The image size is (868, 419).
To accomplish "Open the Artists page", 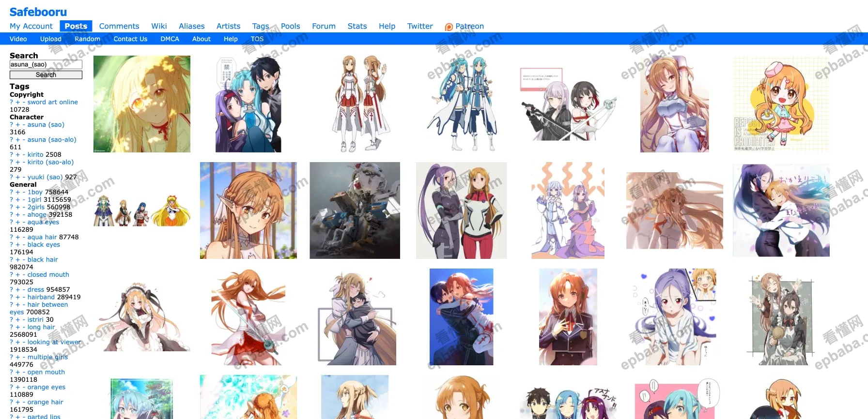I will click(x=228, y=26).
